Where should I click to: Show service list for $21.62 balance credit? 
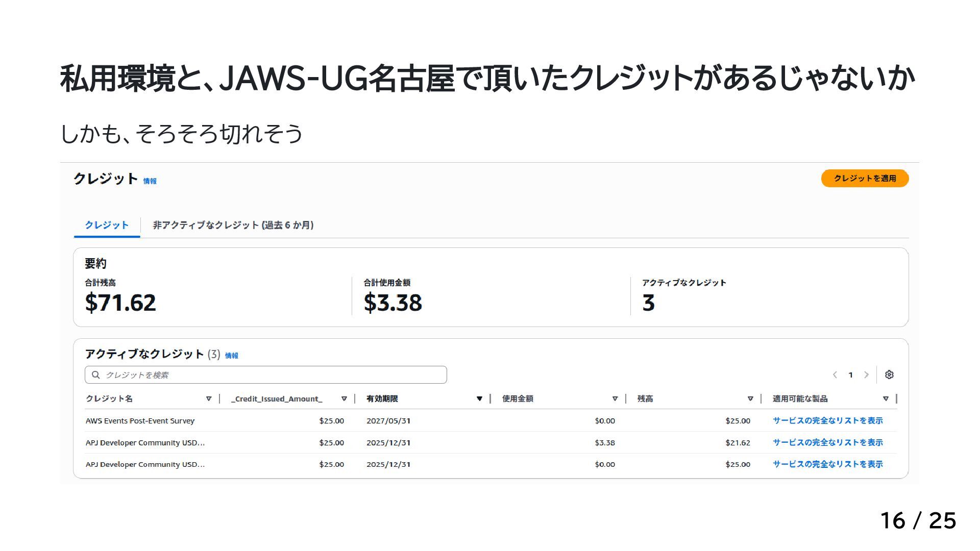point(827,442)
